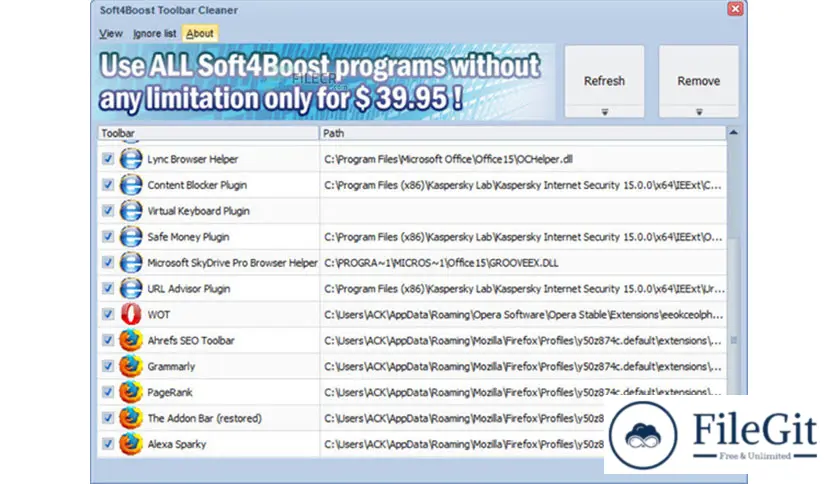Open the View menu
The height and width of the screenshot is (484, 836).
pyautogui.click(x=111, y=34)
